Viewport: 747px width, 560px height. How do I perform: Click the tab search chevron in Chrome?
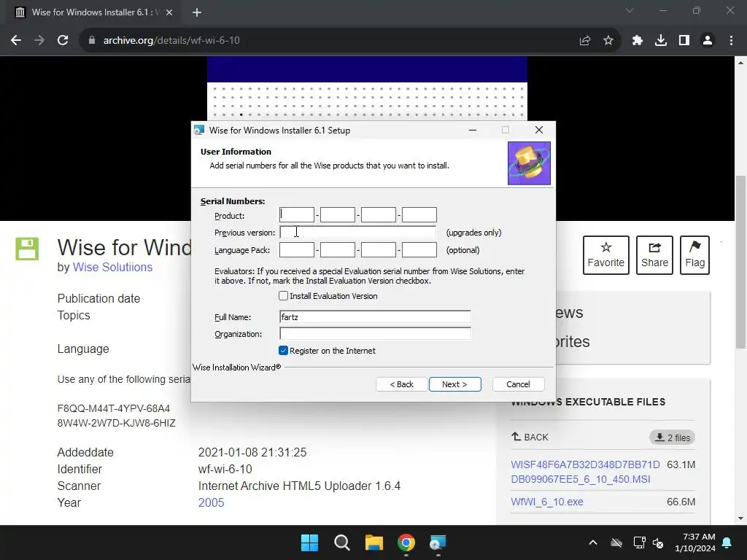tap(630, 10)
